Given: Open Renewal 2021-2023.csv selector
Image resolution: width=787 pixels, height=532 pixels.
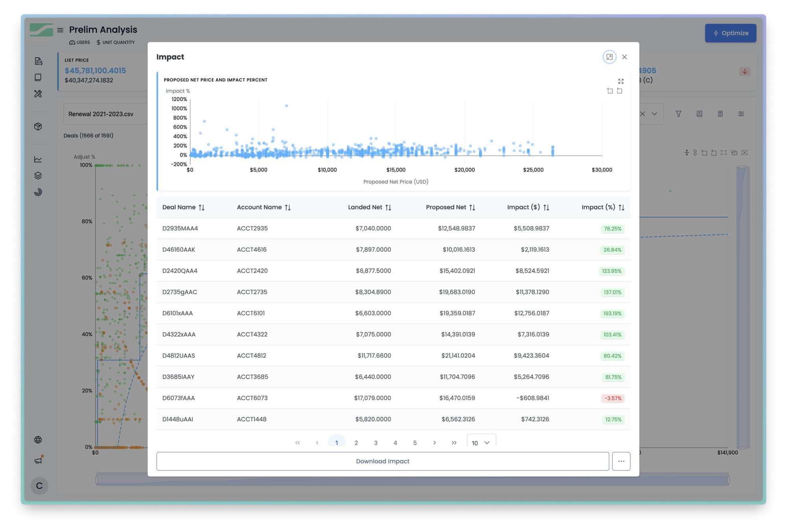Looking at the screenshot, I should 105,114.
